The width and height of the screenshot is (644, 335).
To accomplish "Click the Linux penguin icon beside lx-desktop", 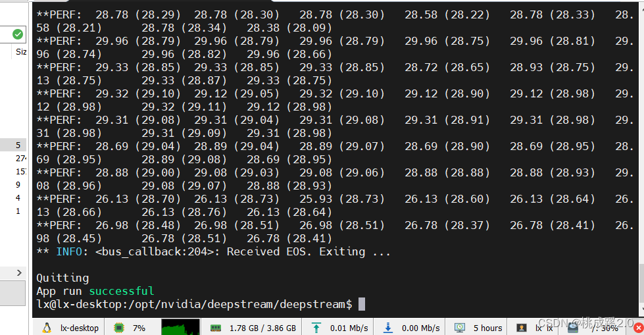I will tap(47, 328).
